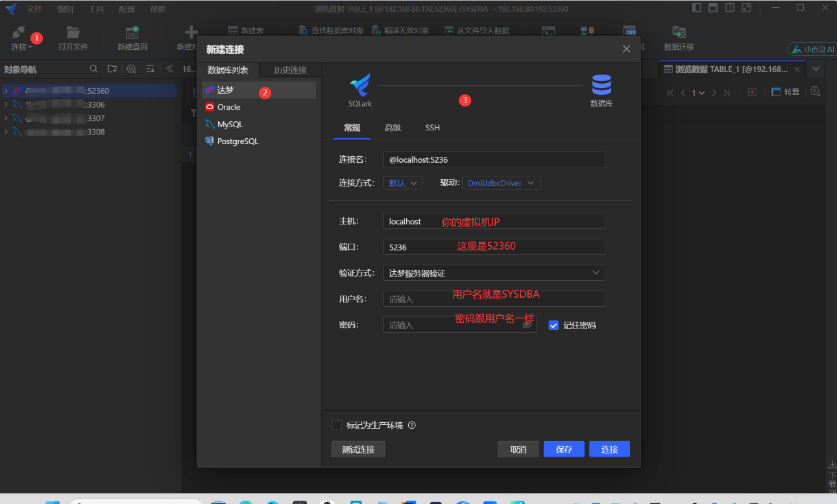This screenshot has height=504, width=837.
Task: Click the 主机 host input field
Action: click(x=494, y=221)
